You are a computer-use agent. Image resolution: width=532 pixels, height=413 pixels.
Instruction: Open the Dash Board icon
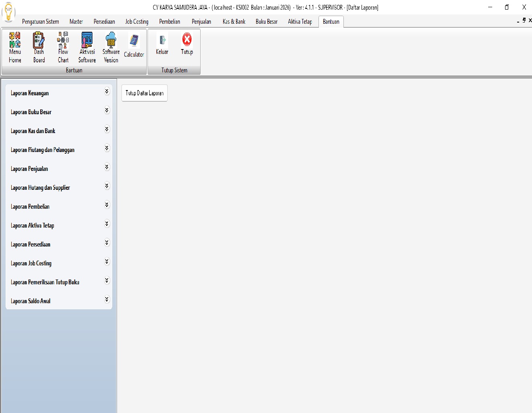[39, 40]
